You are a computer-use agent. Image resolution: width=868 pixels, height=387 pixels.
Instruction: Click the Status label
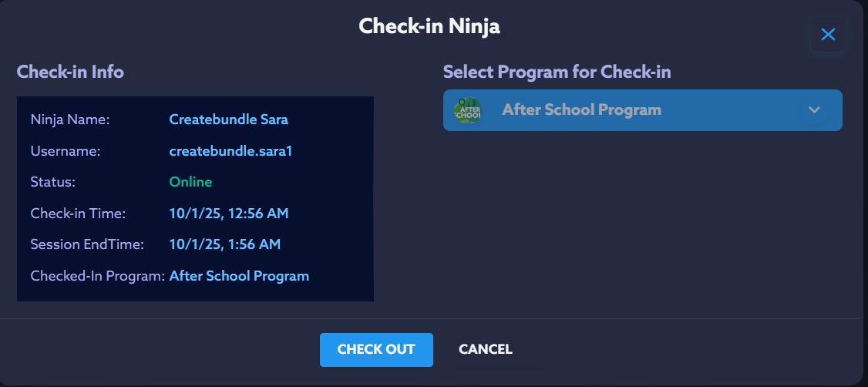coord(52,182)
